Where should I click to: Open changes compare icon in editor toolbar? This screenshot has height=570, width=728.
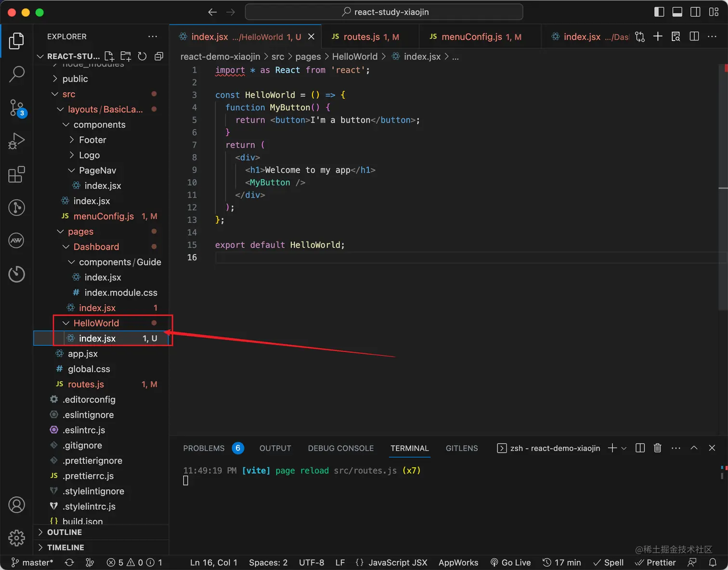(x=640, y=37)
